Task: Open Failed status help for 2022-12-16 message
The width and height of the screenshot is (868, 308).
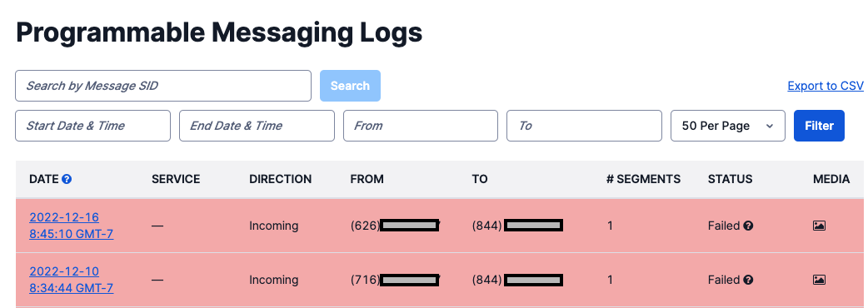Action: point(748,226)
